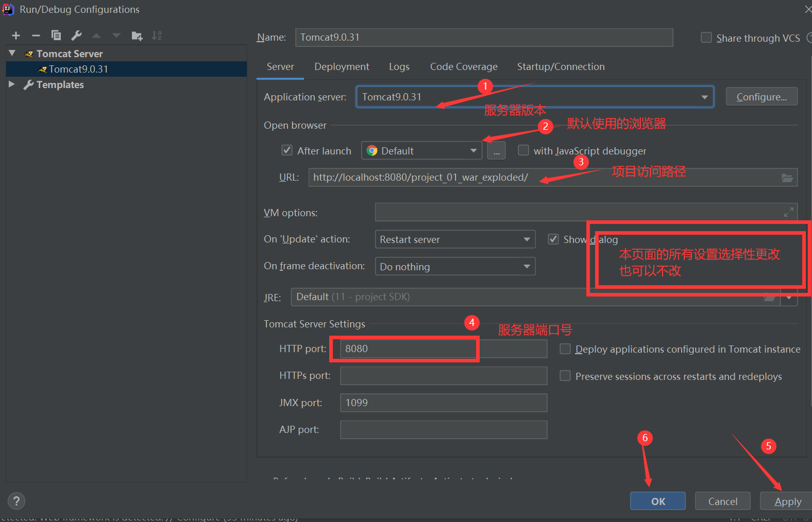Click the Templates wrench icon
The height and width of the screenshot is (522, 812).
[x=29, y=85]
